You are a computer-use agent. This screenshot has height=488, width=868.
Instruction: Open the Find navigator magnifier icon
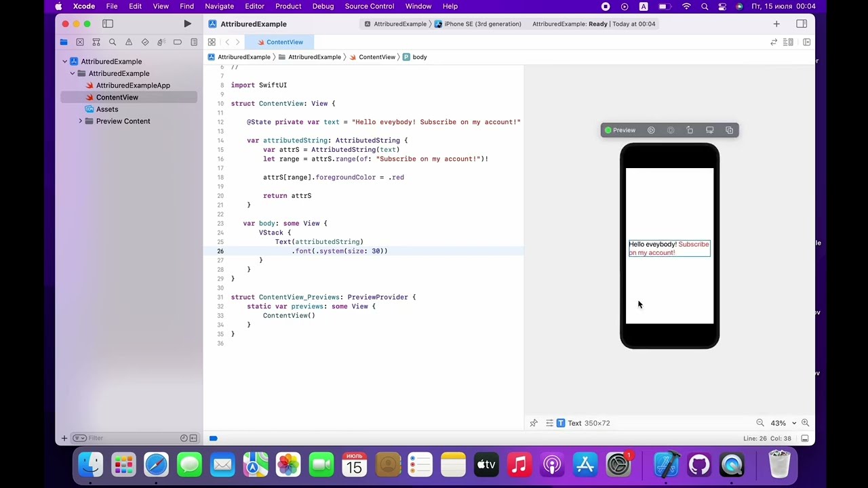pos(113,42)
